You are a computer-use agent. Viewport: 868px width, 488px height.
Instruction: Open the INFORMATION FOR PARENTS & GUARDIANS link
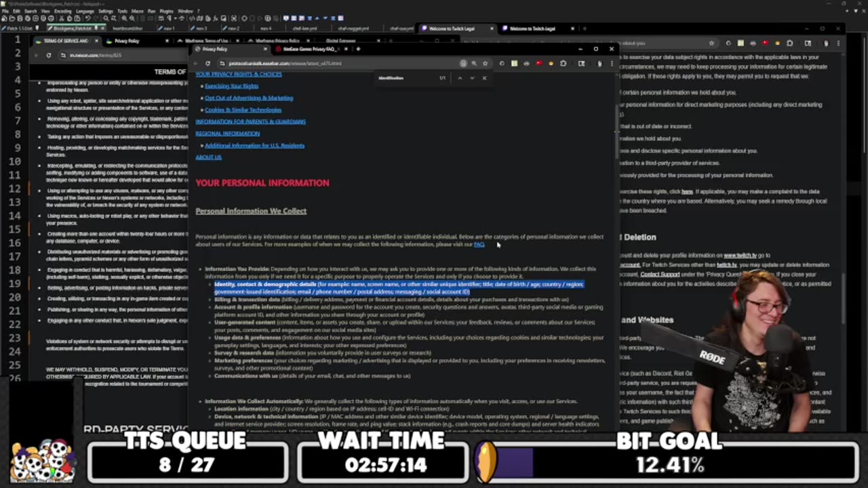click(x=250, y=121)
